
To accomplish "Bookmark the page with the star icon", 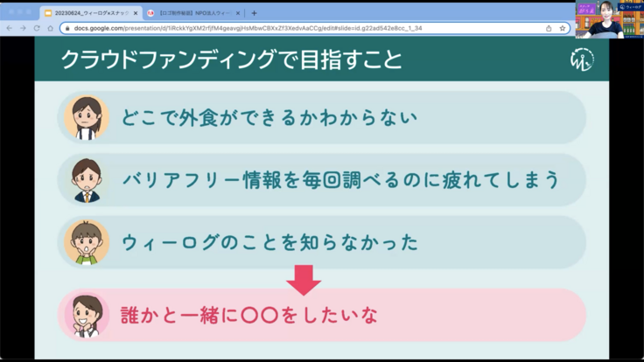I will 563,28.
